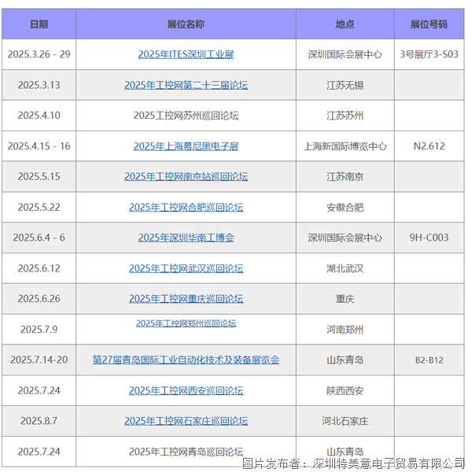Open the 2025年上海慕尼黑电子展 link
The height and width of the screenshot is (476, 472).
click(x=186, y=146)
